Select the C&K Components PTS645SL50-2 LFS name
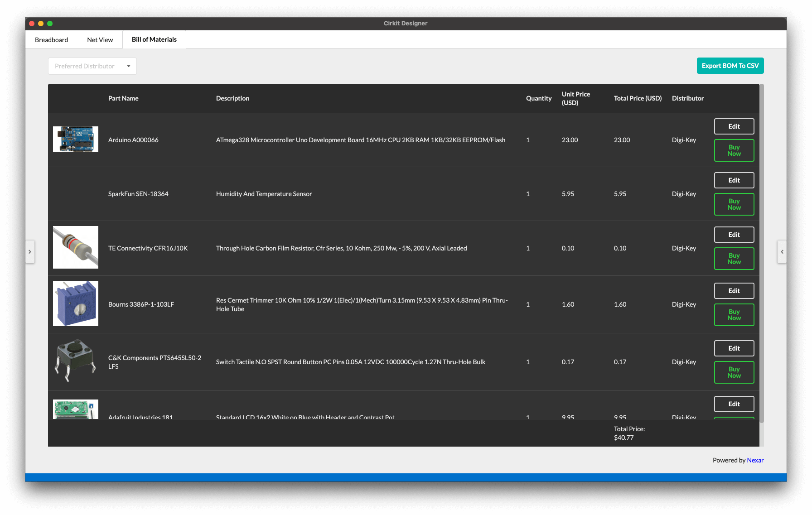This screenshot has height=515, width=812. coord(155,362)
